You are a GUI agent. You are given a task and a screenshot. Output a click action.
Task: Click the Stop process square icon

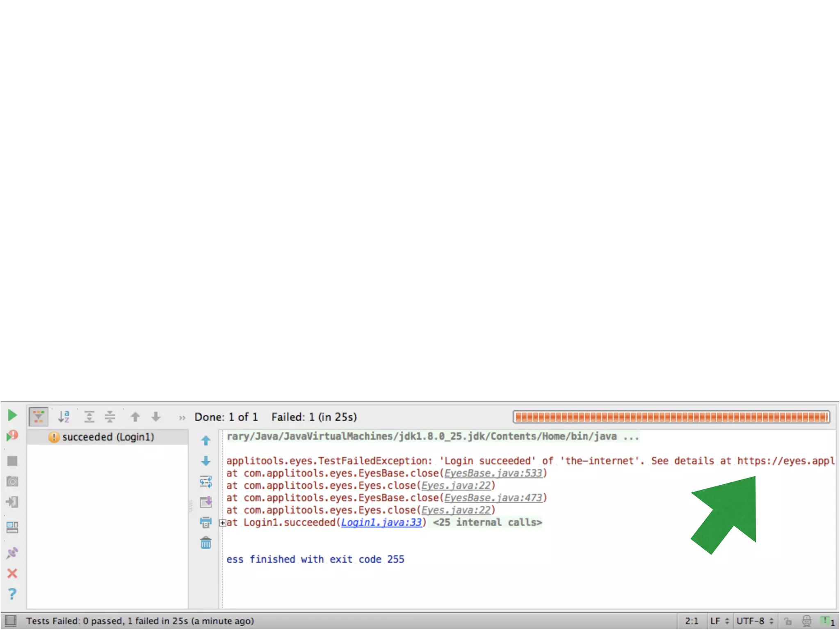point(12,461)
